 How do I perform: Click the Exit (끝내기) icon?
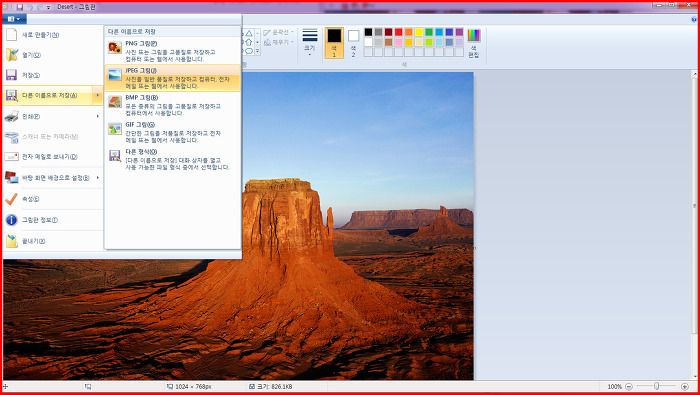pos(12,241)
